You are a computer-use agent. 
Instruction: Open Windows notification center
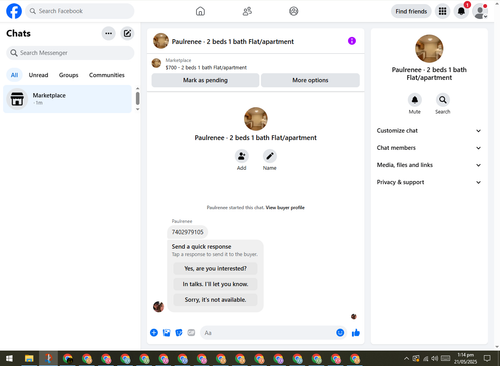tap(487, 359)
